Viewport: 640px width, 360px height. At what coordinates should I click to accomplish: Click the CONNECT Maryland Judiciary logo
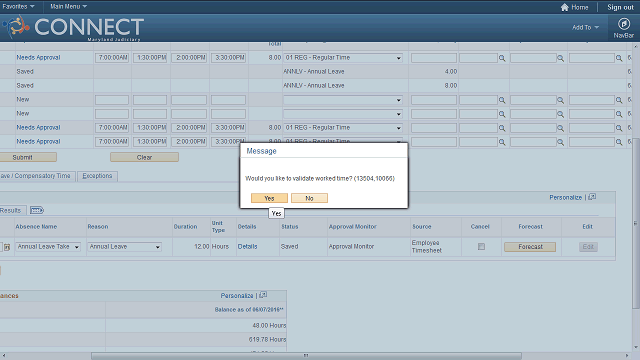click(73, 28)
